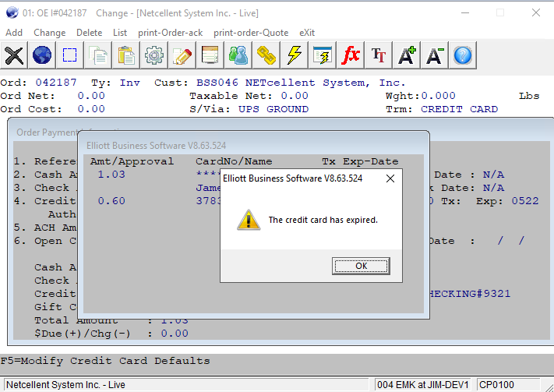Click the pencil note edit icon
Viewport: 554px width, 392px height.
click(182, 55)
